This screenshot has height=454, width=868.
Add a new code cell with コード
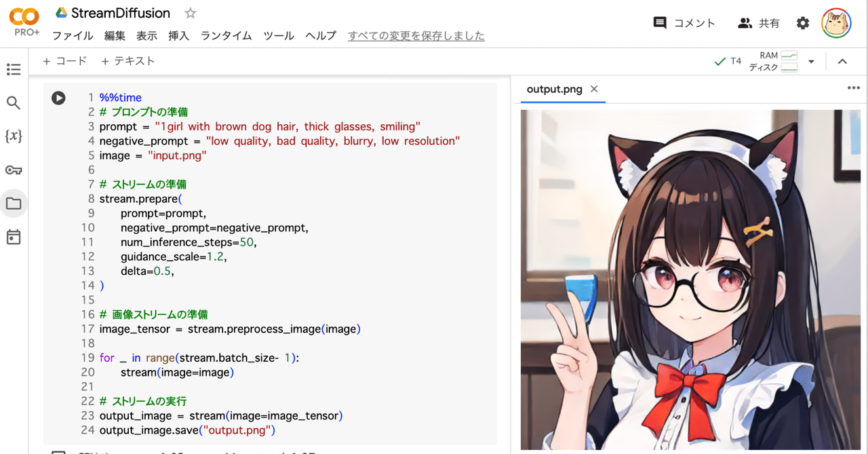(65, 60)
